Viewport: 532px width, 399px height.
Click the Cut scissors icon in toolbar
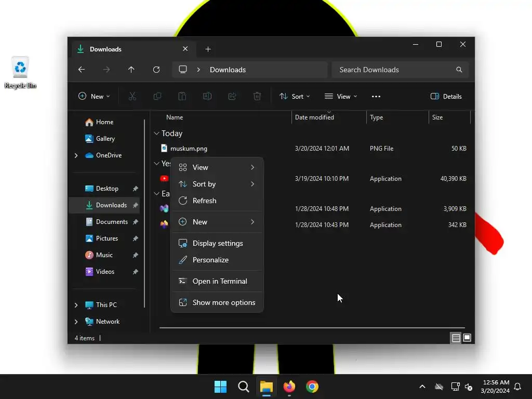(132, 96)
